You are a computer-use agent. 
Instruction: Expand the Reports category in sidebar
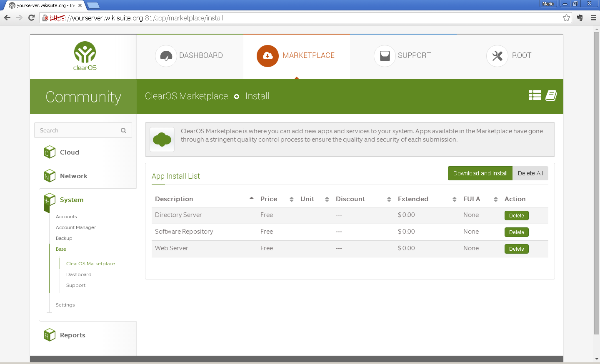coord(72,335)
